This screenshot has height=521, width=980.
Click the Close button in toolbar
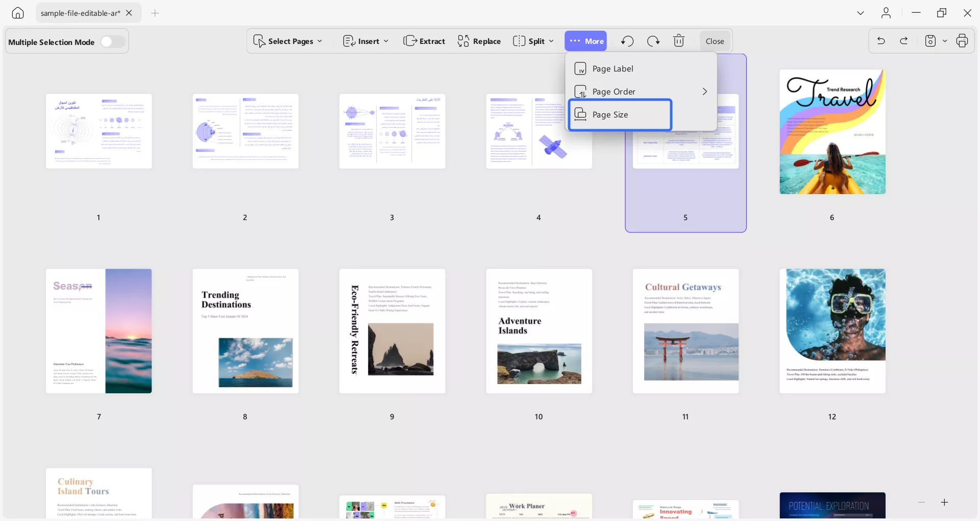point(715,41)
